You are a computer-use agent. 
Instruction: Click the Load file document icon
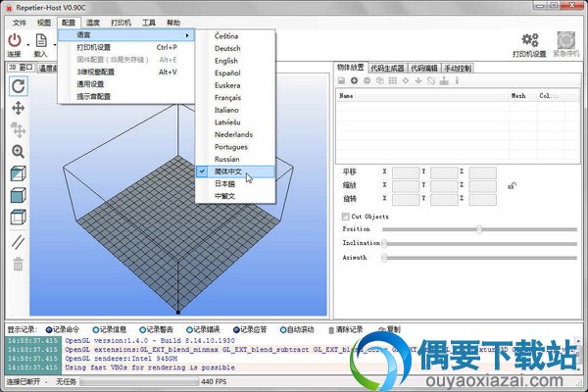click(x=41, y=41)
